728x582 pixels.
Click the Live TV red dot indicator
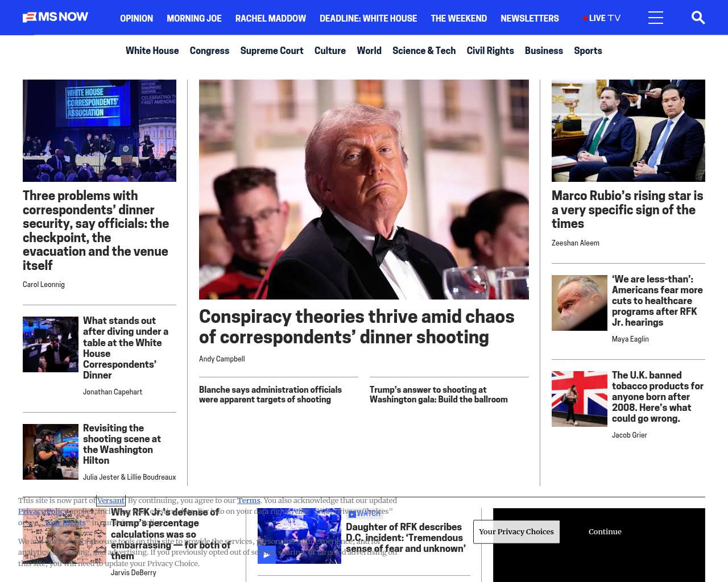pyautogui.click(x=585, y=18)
